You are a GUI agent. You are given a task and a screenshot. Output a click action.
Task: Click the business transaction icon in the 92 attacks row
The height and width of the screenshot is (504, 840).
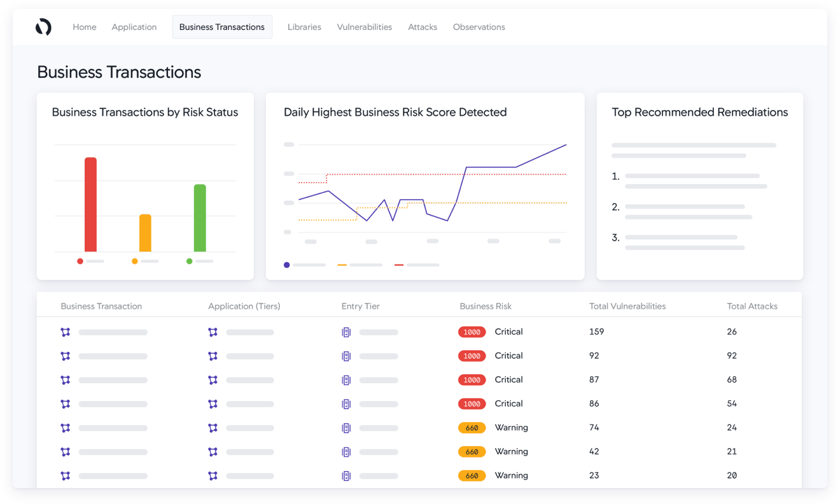click(x=66, y=356)
